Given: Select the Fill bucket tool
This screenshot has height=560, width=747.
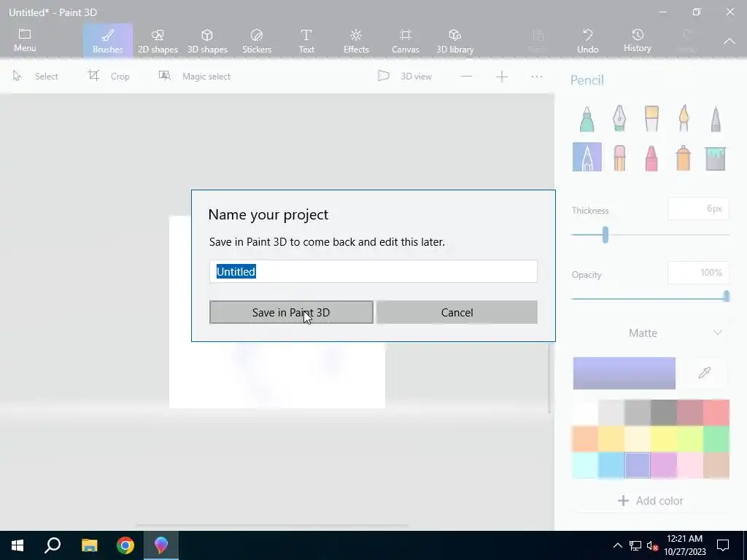Looking at the screenshot, I should [716, 157].
